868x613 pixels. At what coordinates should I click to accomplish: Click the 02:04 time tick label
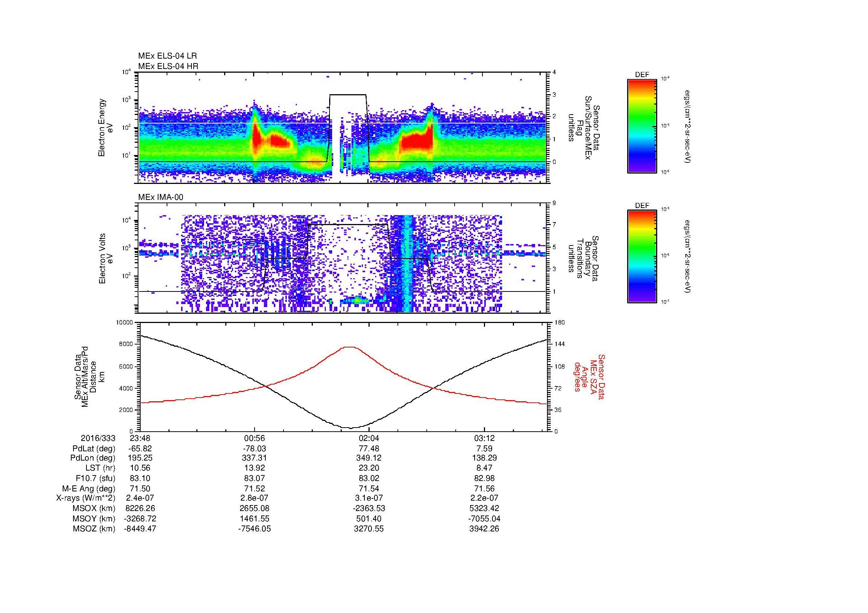(x=369, y=438)
